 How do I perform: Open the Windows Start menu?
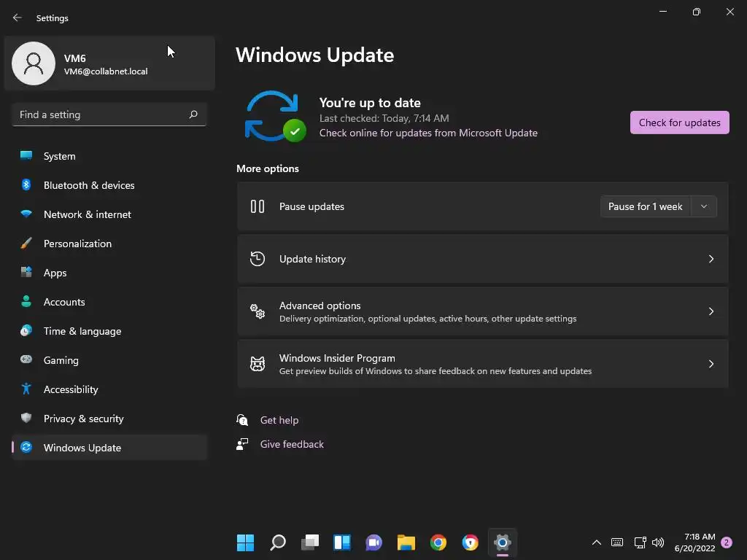click(245, 542)
